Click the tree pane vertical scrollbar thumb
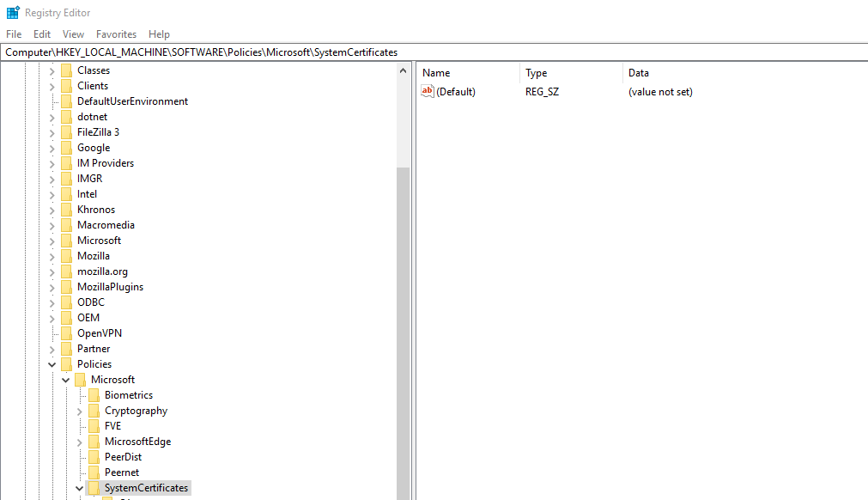 tap(403, 332)
